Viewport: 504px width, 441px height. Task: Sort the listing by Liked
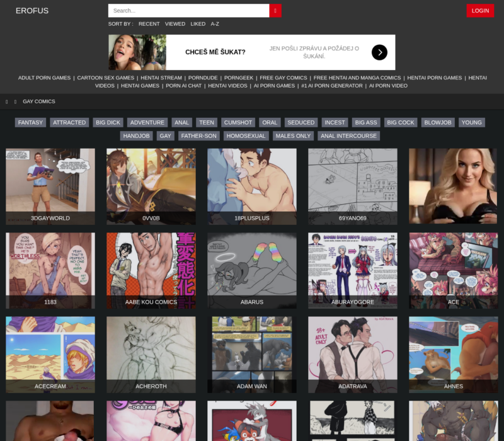click(x=198, y=24)
